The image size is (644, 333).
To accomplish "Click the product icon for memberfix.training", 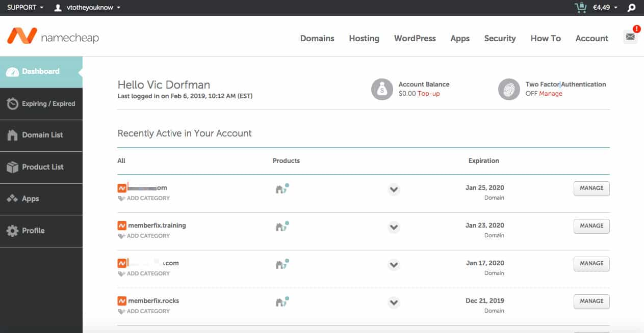I will [x=281, y=227].
